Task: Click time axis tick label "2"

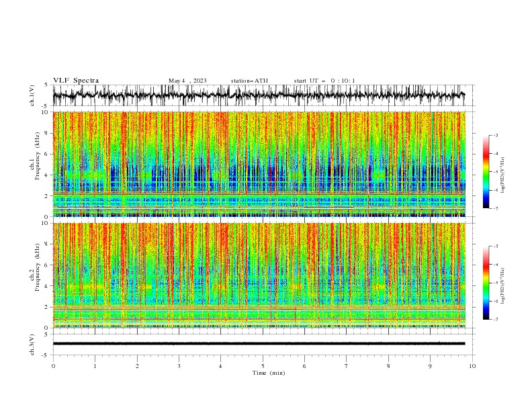Action: (x=137, y=366)
